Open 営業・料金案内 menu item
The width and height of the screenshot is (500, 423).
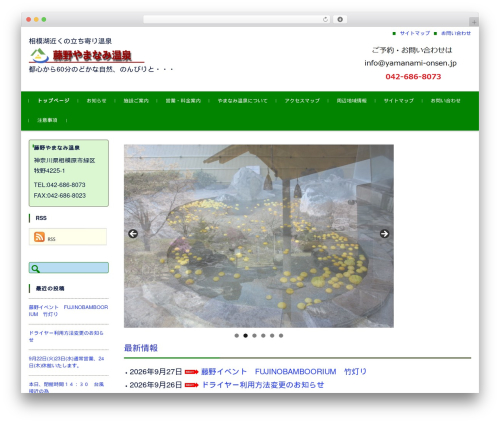183,101
